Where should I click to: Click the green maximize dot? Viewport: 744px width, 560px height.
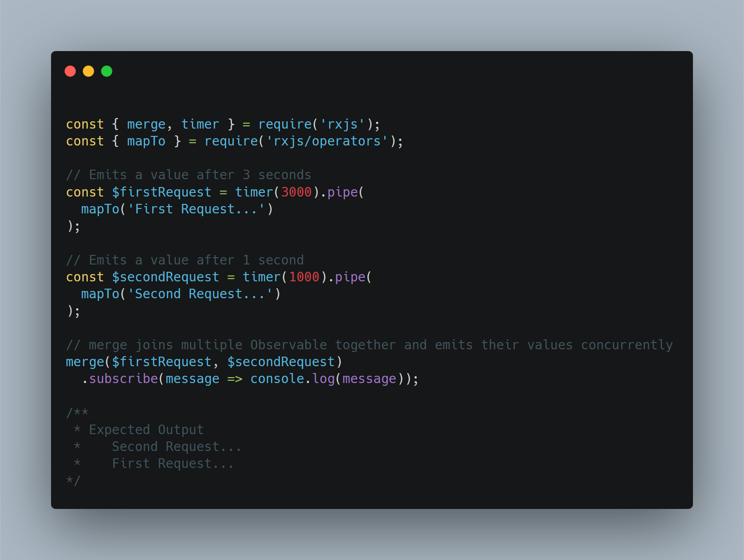pos(107,71)
